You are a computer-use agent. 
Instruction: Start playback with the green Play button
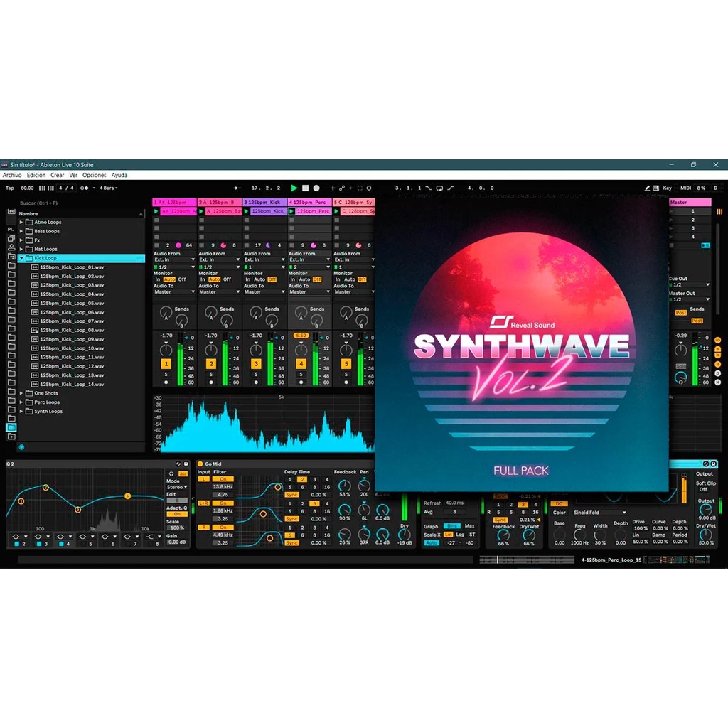coord(294,188)
